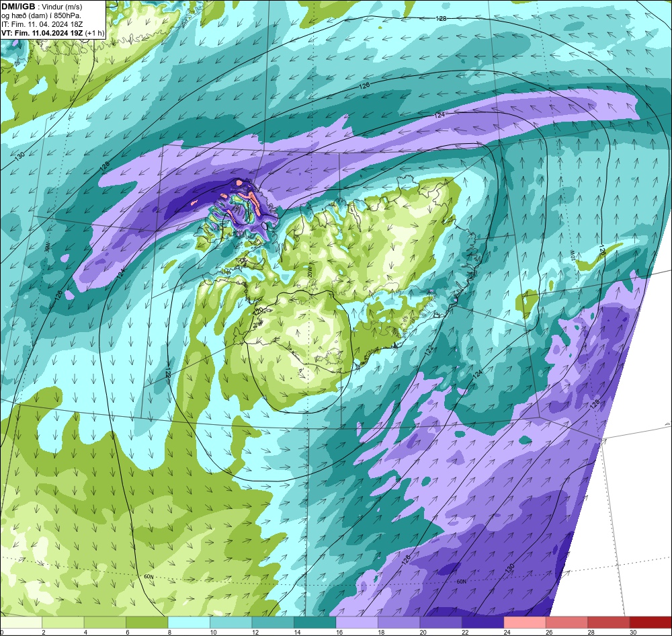672x636 pixels.
Task: Click the '128' contour label at top of map
Action: coord(441,18)
